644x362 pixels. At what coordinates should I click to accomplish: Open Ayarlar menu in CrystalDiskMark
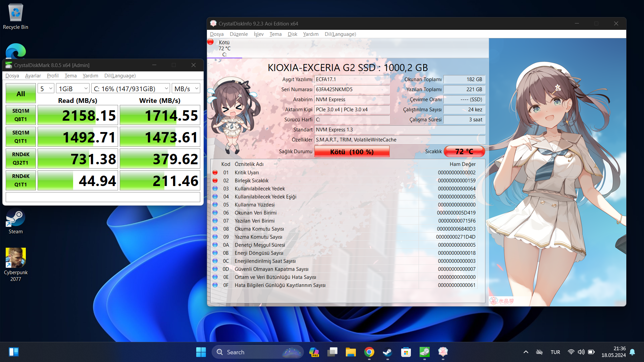click(x=33, y=76)
